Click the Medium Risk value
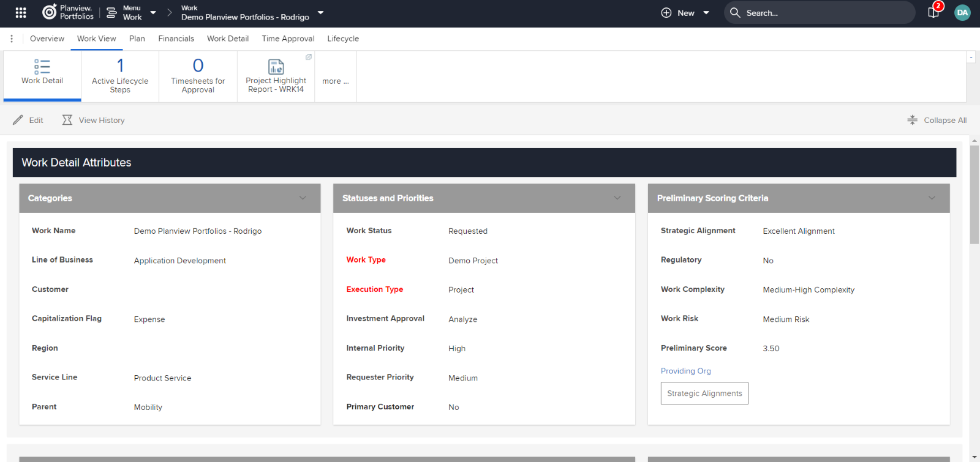Viewport: 980px width, 462px height. [786, 319]
